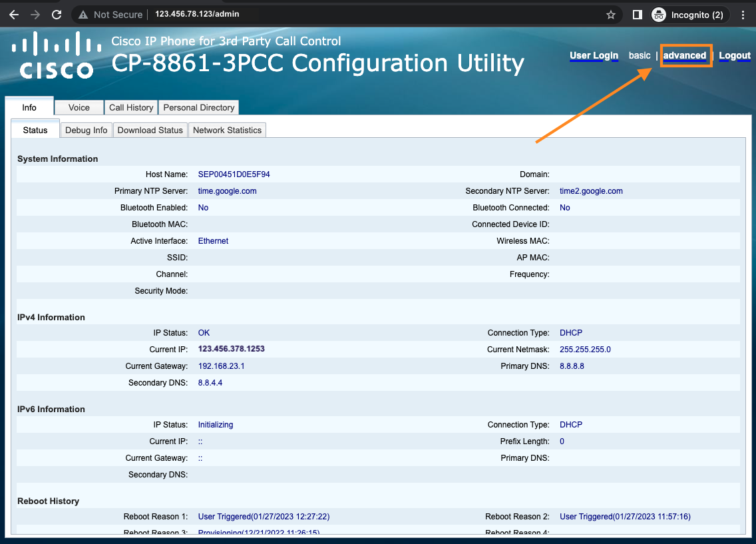Open the Network Statistics sub-tab

coord(227,131)
